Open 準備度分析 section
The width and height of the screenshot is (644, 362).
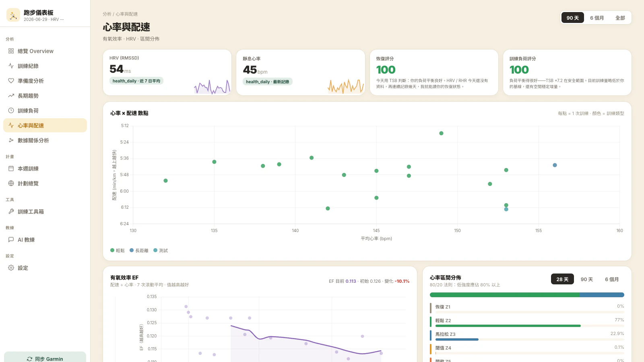(x=45, y=81)
